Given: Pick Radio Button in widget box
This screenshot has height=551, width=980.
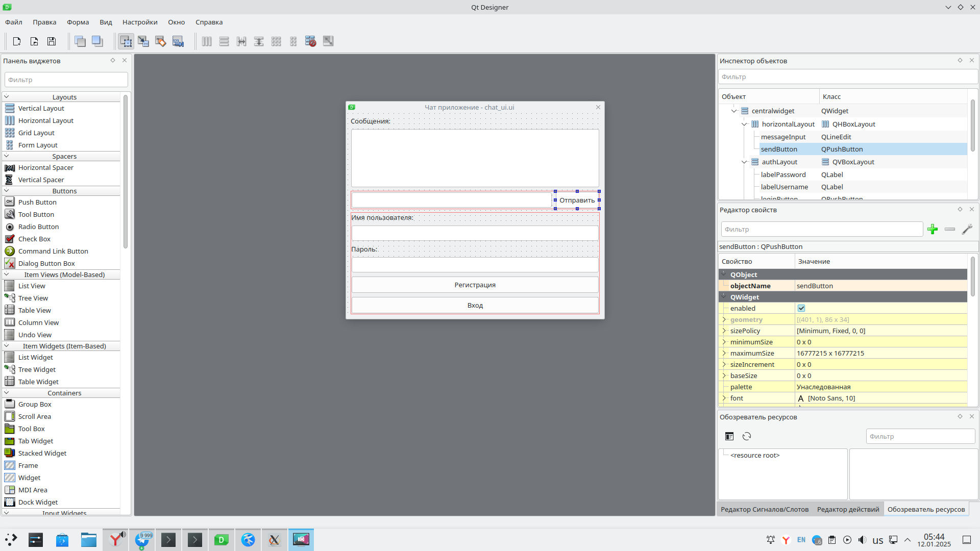Looking at the screenshot, I should pyautogui.click(x=38, y=227).
